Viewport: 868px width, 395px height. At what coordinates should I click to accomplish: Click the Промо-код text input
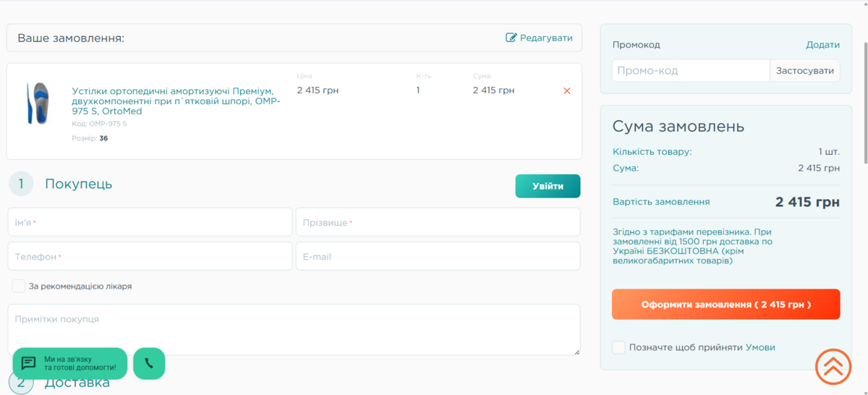click(691, 71)
